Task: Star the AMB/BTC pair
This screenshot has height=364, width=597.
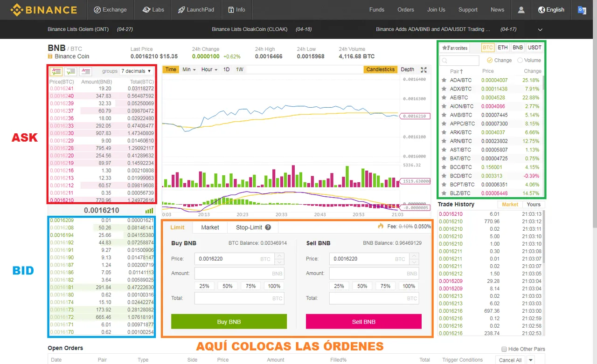Action: (x=444, y=115)
